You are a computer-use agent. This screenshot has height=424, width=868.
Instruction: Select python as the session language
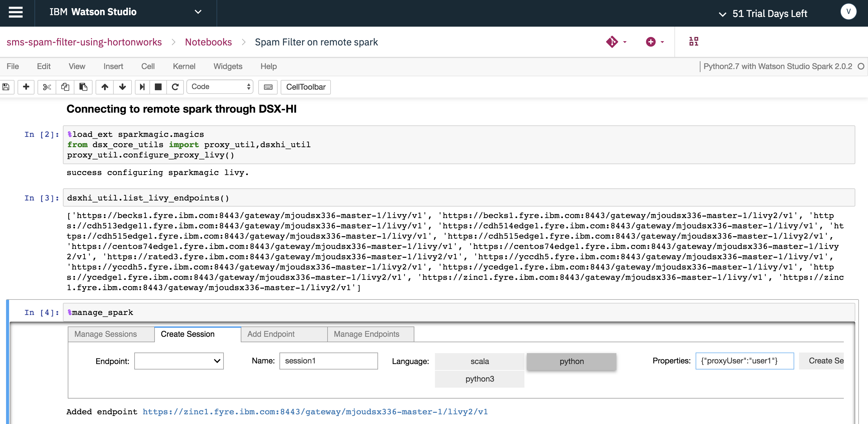pyautogui.click(x=571, y=361)
